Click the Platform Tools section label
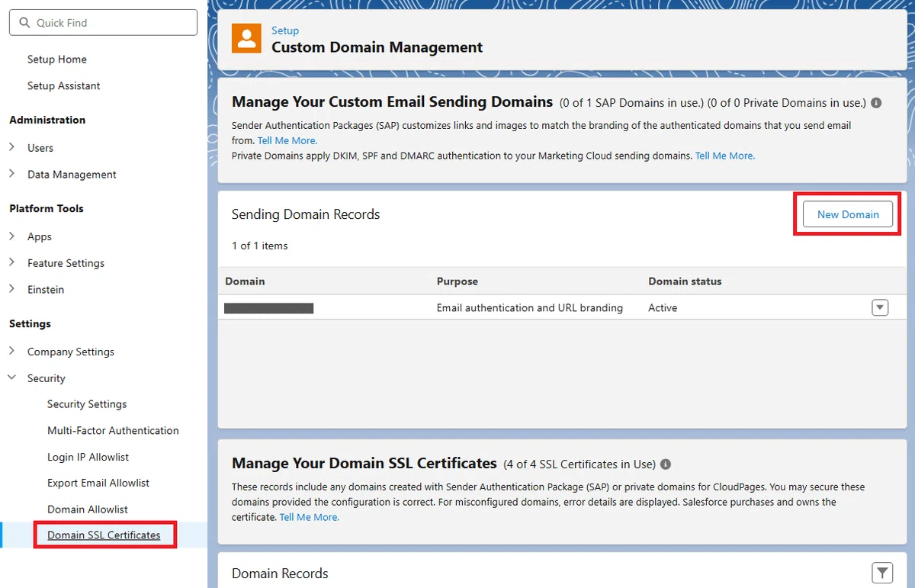The height and width of the screenshot is (588, 915). [47, 208]
